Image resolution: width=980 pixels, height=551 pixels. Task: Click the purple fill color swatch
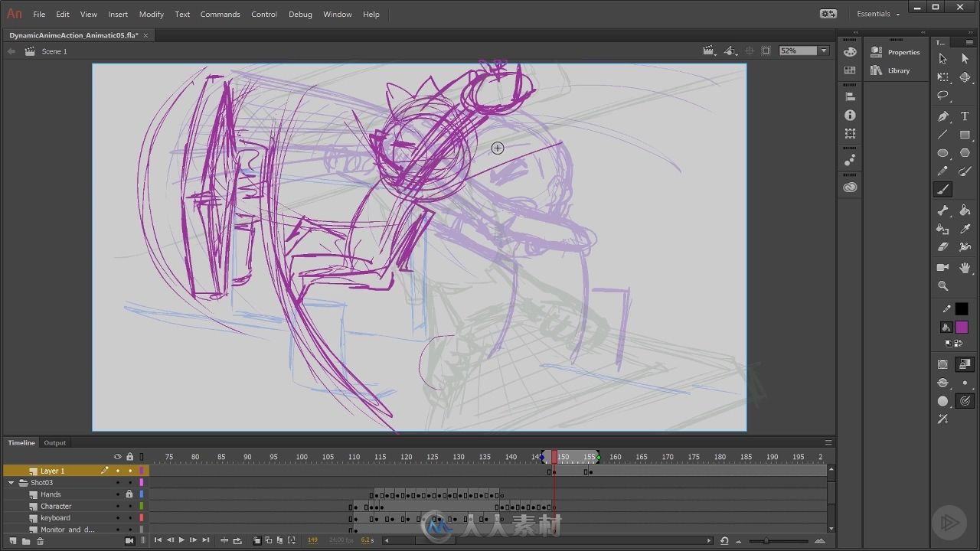962,327
